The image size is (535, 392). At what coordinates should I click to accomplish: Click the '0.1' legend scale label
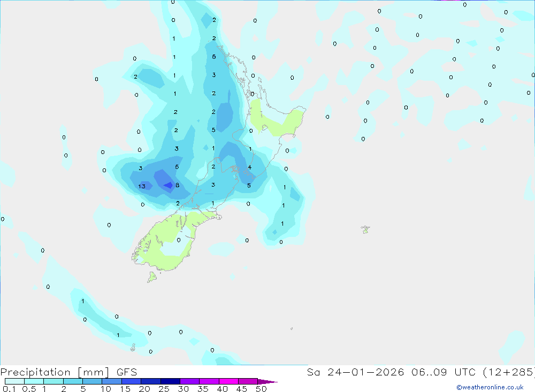(9, 389)
